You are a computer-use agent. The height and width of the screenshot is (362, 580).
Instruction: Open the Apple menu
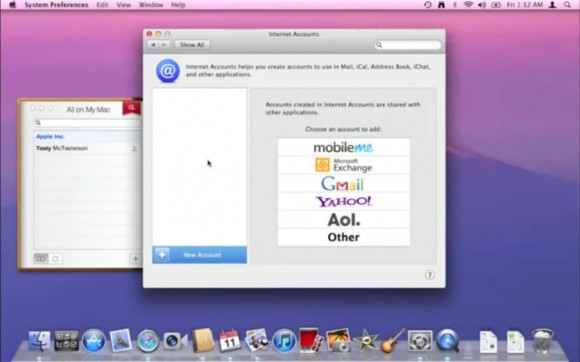[12, 5]
